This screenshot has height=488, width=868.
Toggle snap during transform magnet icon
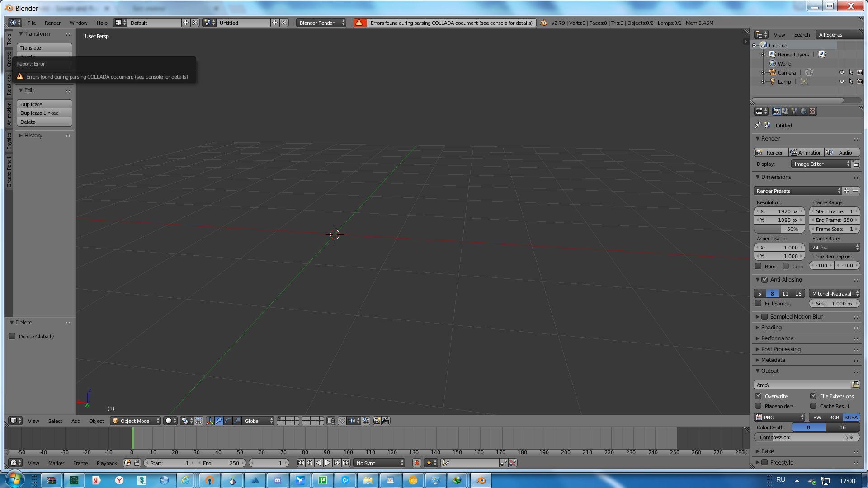[342, 421]
